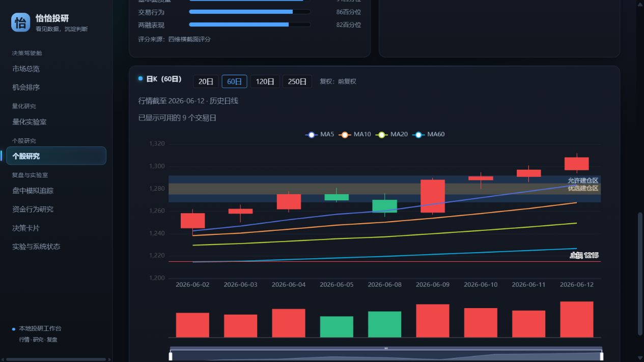Click 复权：前复权 label
The width and height of the screenshot is (644, 362).
click(x=338, y=81)
